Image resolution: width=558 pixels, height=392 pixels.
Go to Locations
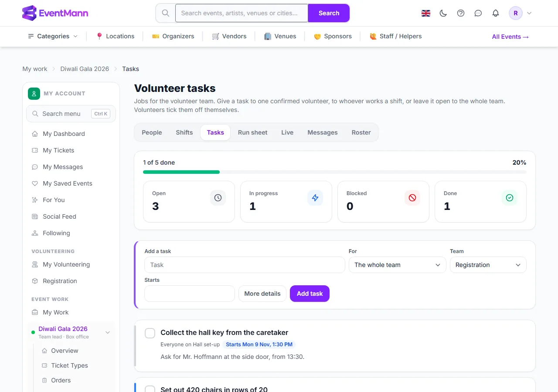[115, 36]
